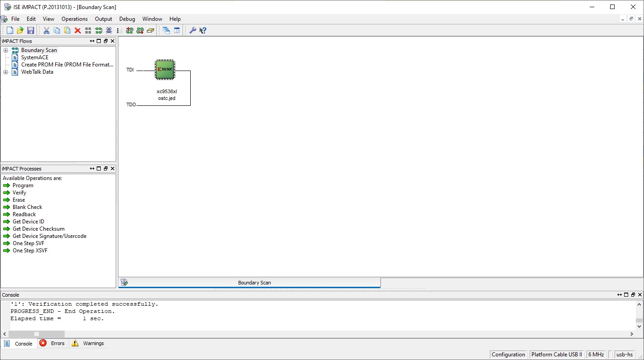The height and width of the screenshot is (360, 644).
Task: Run Get Device Checksum operation
Action: 38,229
